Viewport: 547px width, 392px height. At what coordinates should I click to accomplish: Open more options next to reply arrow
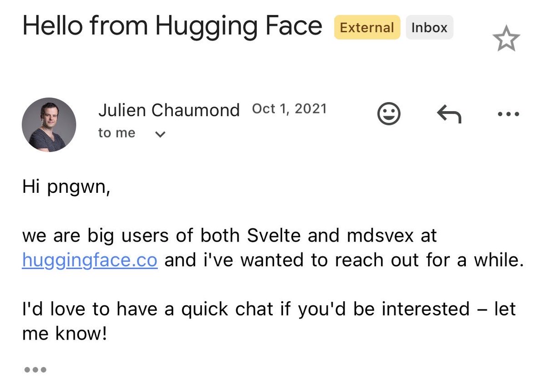pyautogui.click(x=508, y=114)
